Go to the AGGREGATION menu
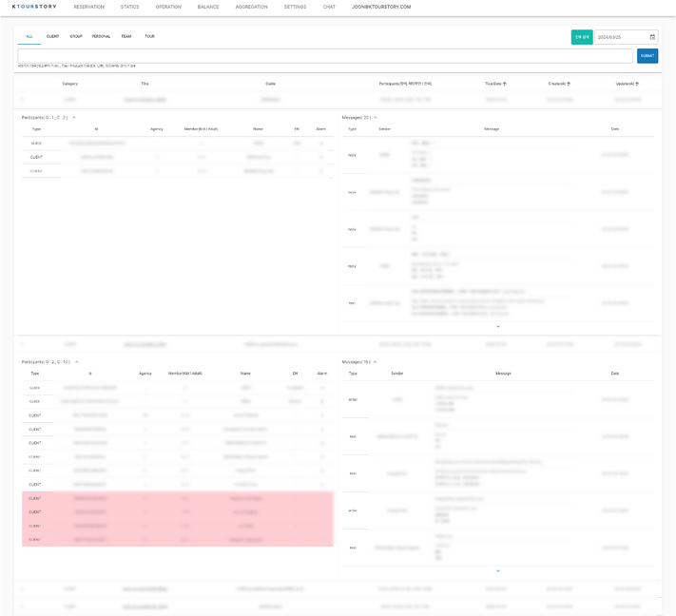 pos(251,7)
